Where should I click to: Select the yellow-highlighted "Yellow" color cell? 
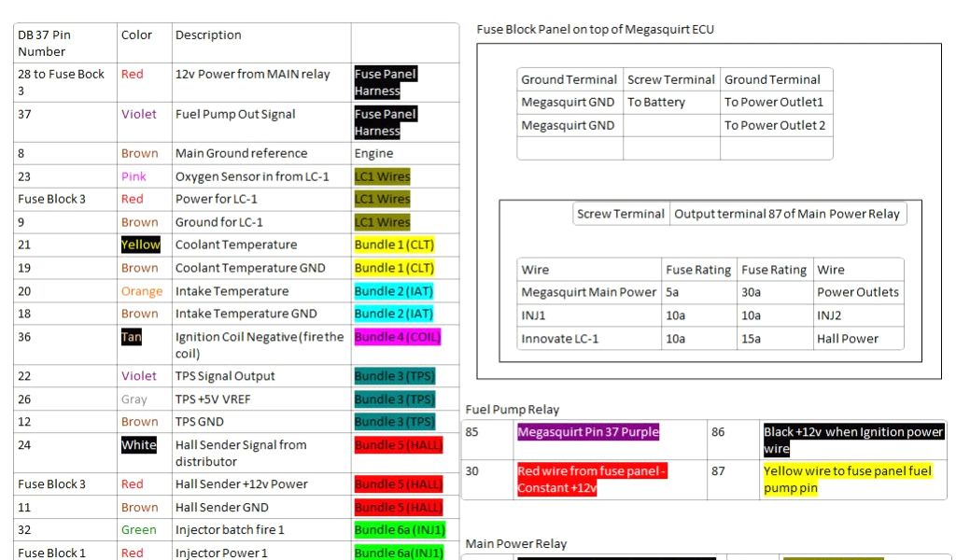pos(140,245)
